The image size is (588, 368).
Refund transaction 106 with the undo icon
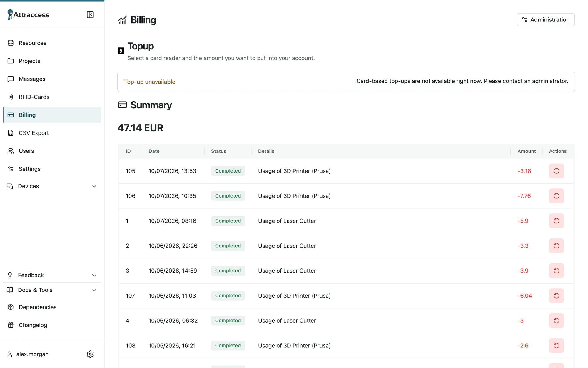pyautogui.click(x=556, y=196)
